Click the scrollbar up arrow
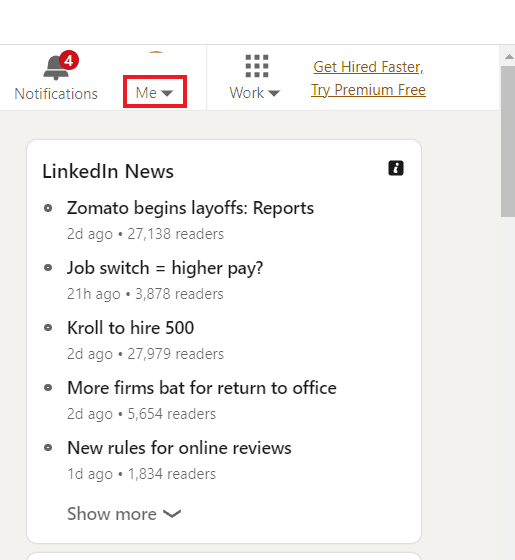This screenshot has height=560, width=515. coord(509,57)
